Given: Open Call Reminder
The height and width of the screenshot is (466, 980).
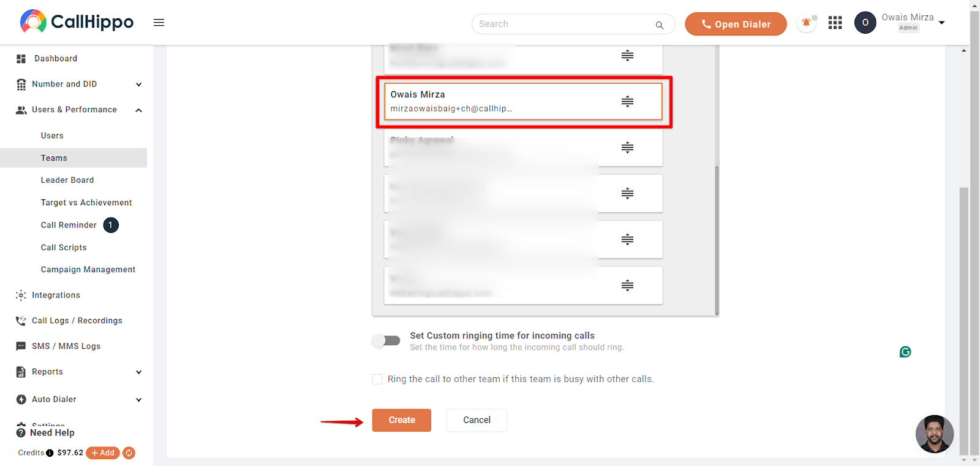Looking at the screenshot, I should [x=69, y=225].
